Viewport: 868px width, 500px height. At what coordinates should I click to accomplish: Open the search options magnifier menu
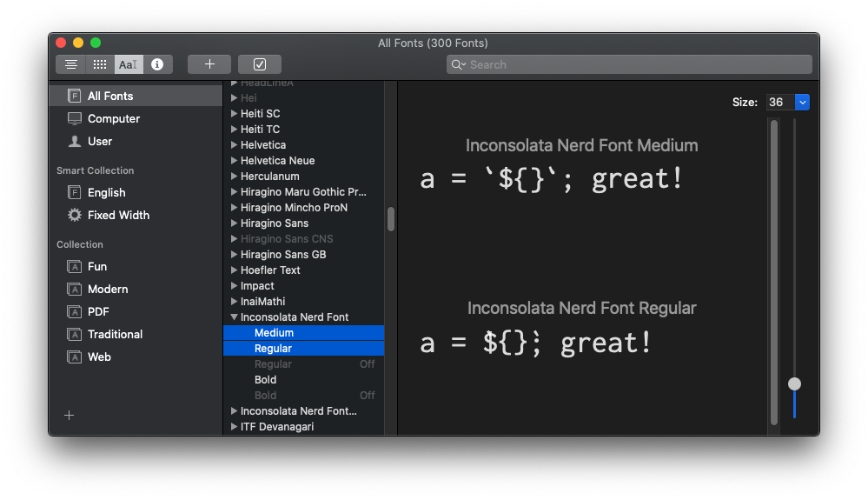click(x=458, y=65)
